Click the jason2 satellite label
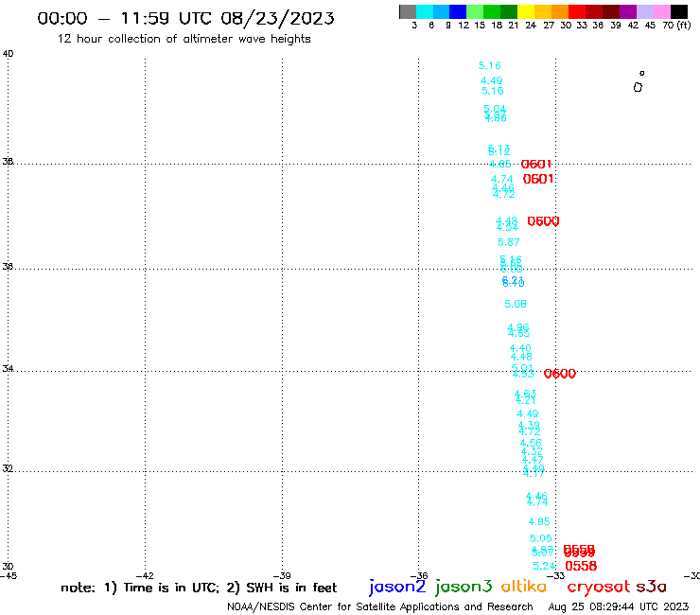This screenshot has width=700, height=615. pyautogui.click(x=397, y=587)
